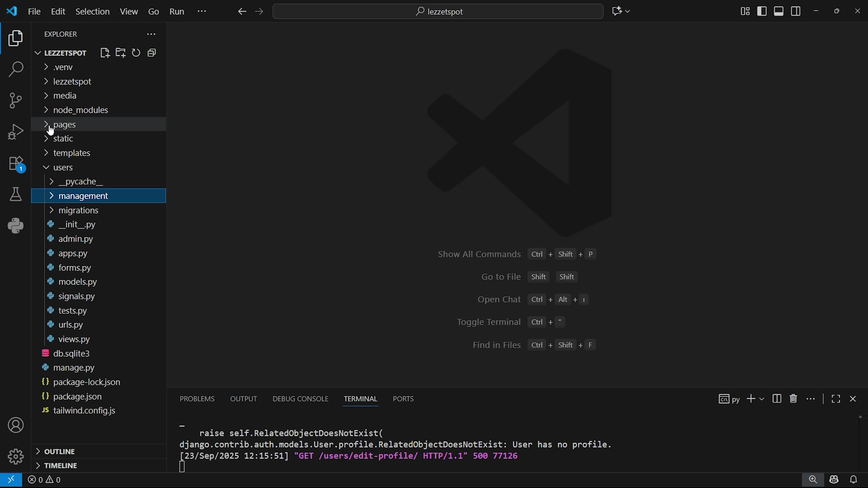Open the Selection menu
The image size is (868, 488).
pos(92,12)
